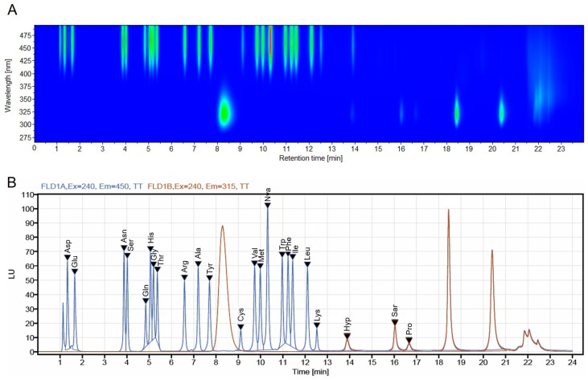This screenshot has width=588, height=380.
Task: Select the Lys peak marker
Action: tap(317, 325)
